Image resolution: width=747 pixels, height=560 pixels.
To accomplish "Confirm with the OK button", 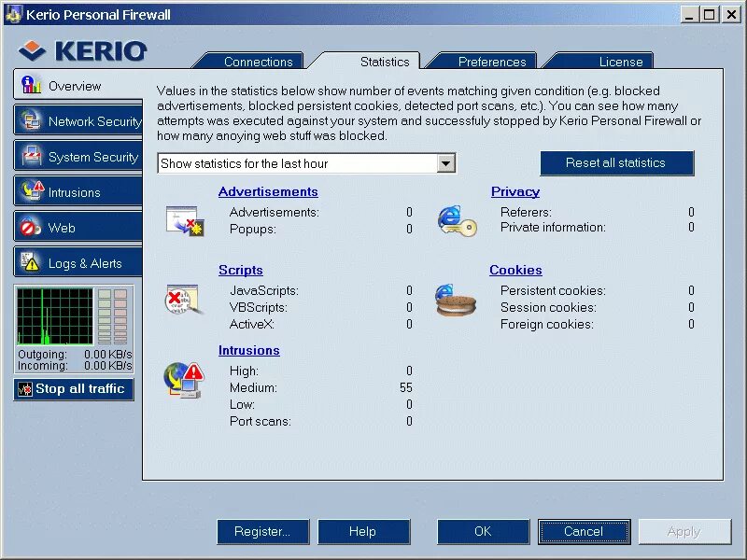I will 483,531.
